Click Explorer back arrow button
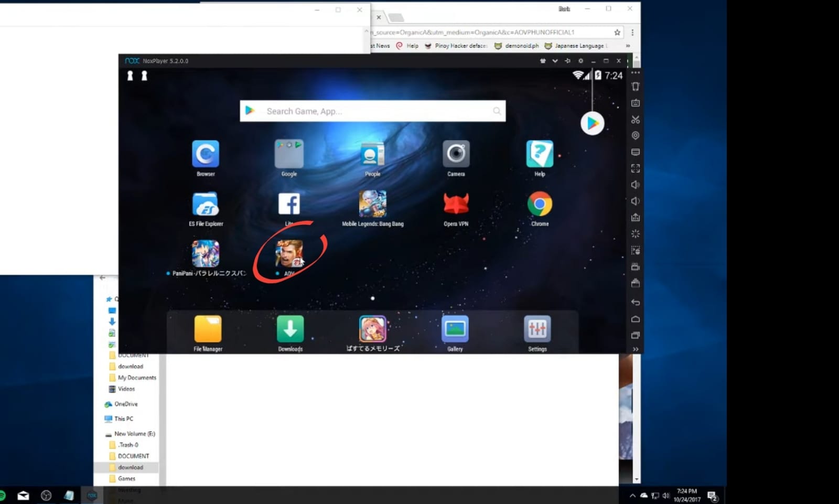This screenshot has height=504, width=839. (x=102, y=278)
